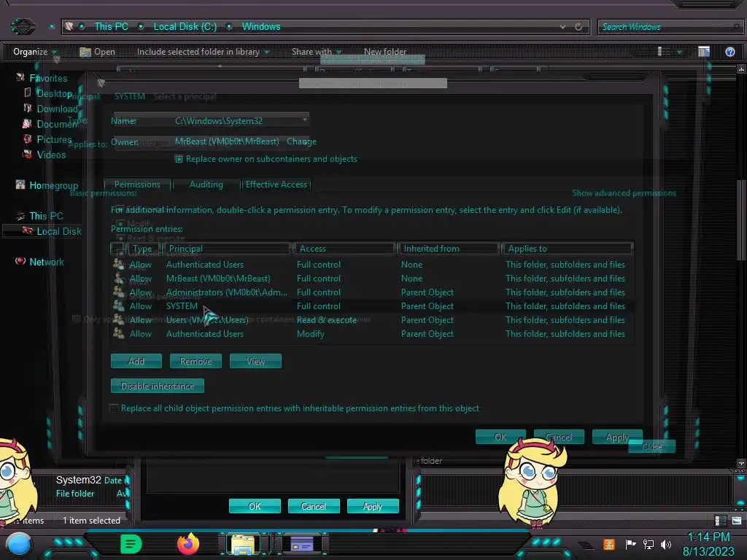Screen dimensions: 747x560
Task: Switch to the Effective Access tab
Action: point(276,184)
